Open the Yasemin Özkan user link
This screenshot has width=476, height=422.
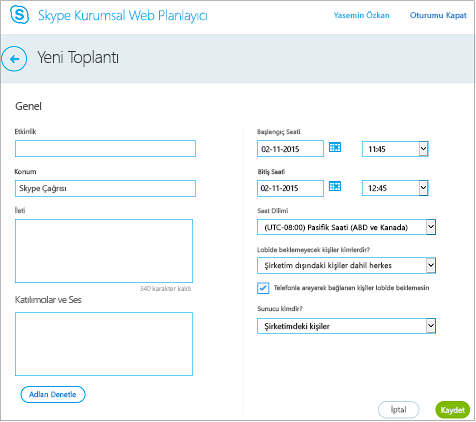[361, 15]
